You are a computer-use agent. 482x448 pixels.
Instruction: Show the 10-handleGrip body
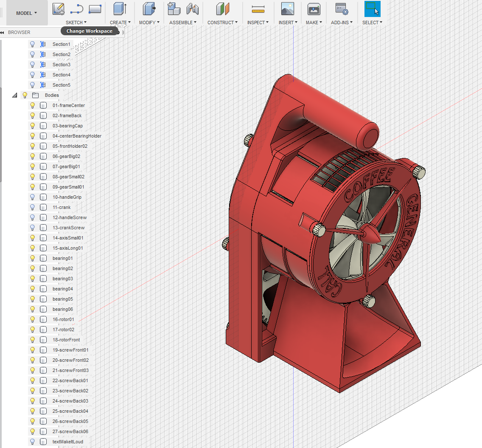coord(32,197)
